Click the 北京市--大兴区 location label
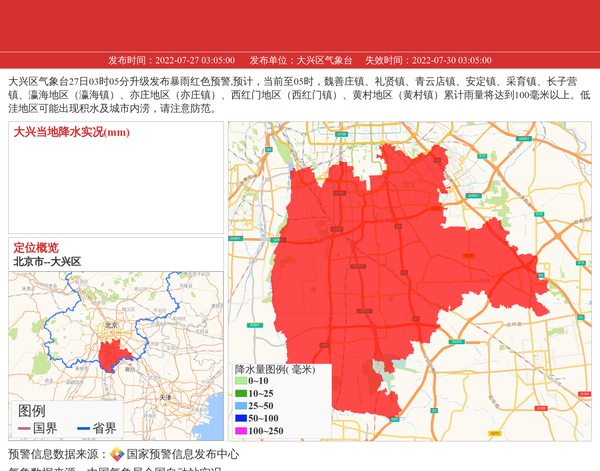 [47, 262]
